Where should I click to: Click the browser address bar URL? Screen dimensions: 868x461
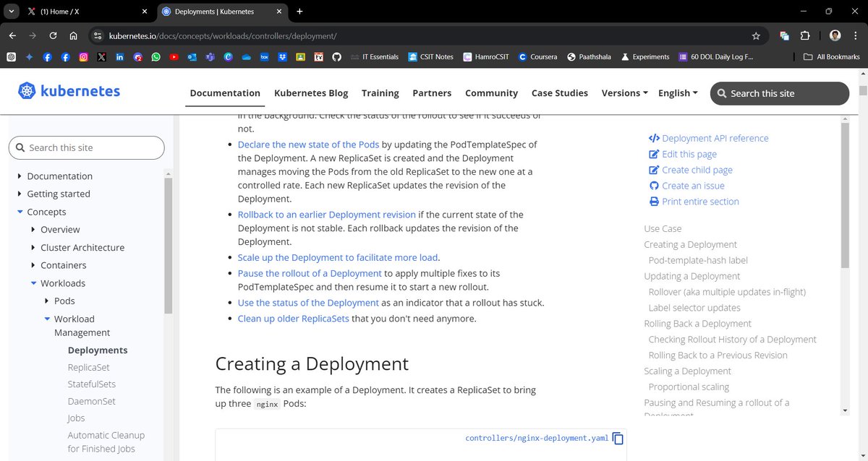tap(223, 35)
